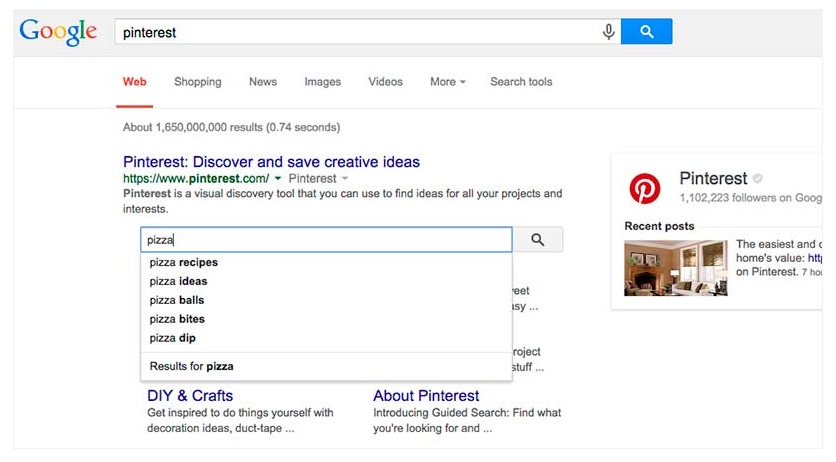Open Search tools
Image resolution: width=836 pixels, height=462 pixels.
(x=521, y=82)
